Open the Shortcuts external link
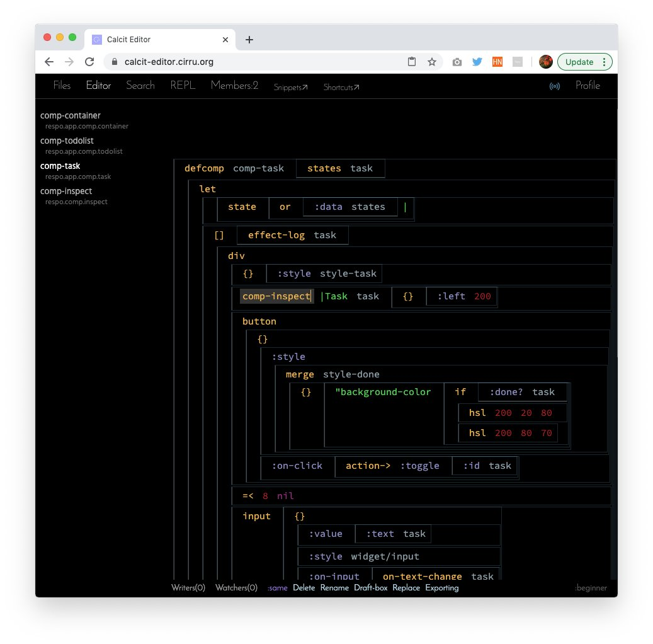 [341, 87]
